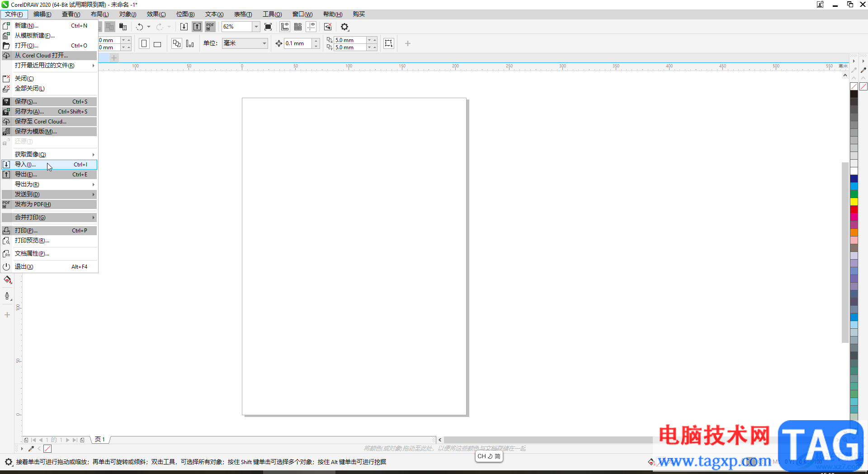The height and width of the screenshot is (474, 868).
Task: Choose 打印预览 from the File menu
Action: tap(49, 241)
